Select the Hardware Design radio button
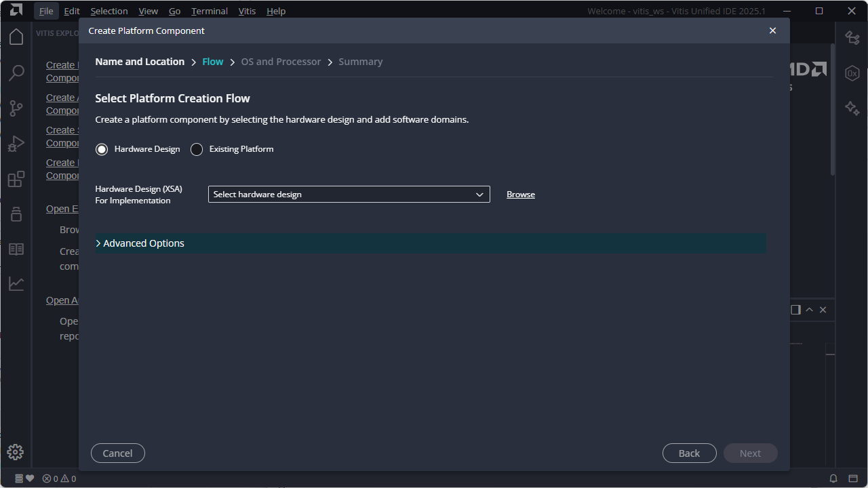 click(x=102, y=149)
